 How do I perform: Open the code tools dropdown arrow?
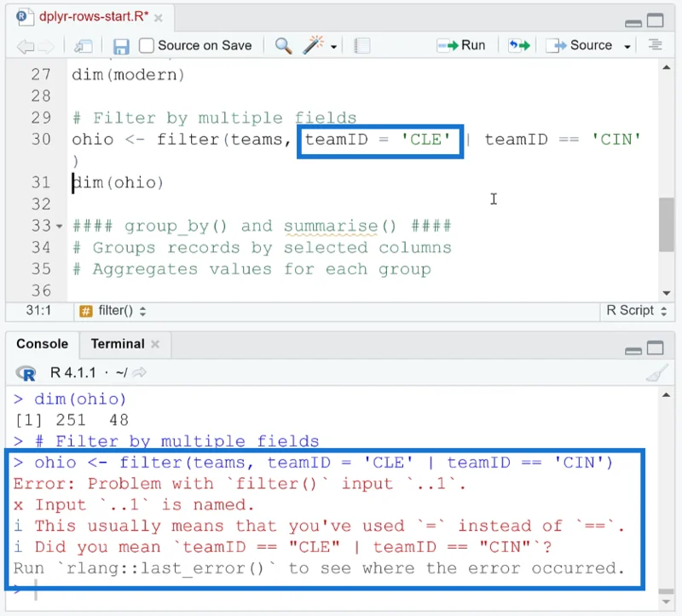coord(333,47)
